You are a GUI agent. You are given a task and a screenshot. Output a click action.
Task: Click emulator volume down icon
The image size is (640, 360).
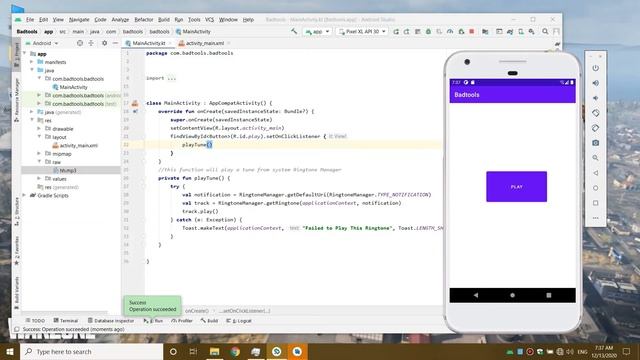596,98
